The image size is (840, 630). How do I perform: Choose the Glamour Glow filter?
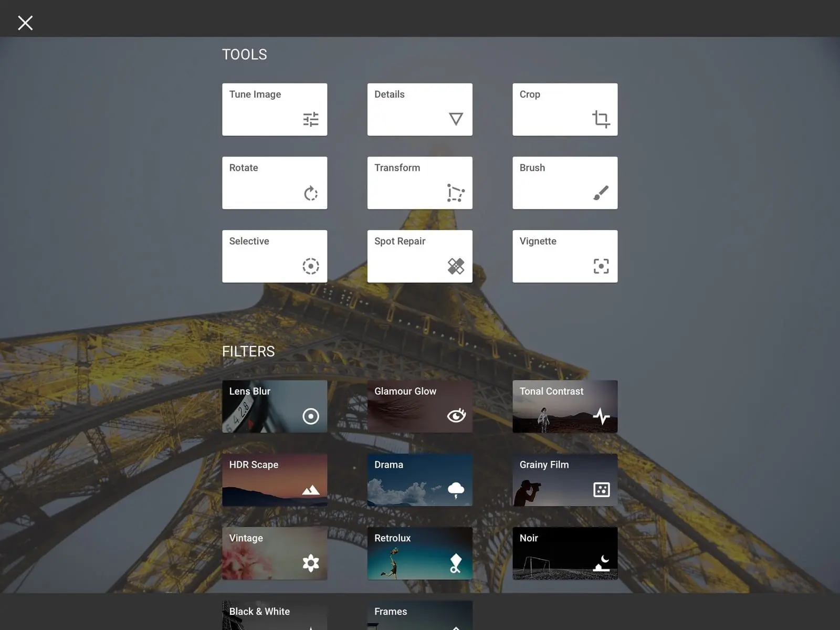point(419,406)
